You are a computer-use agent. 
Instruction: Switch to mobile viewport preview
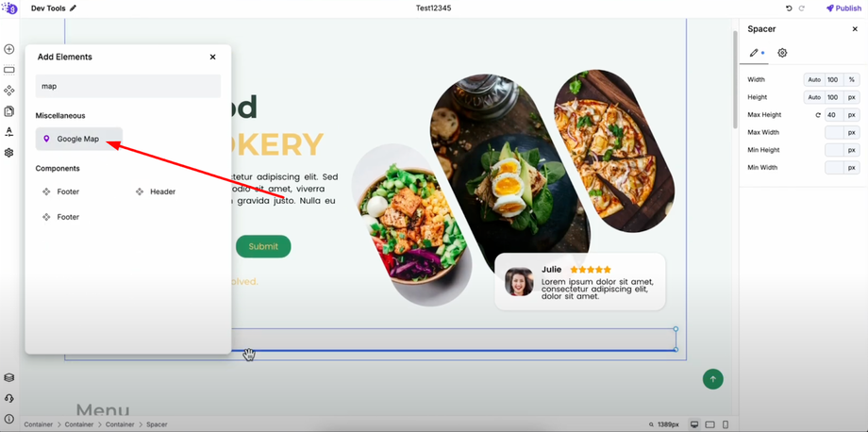click(726, 424)
